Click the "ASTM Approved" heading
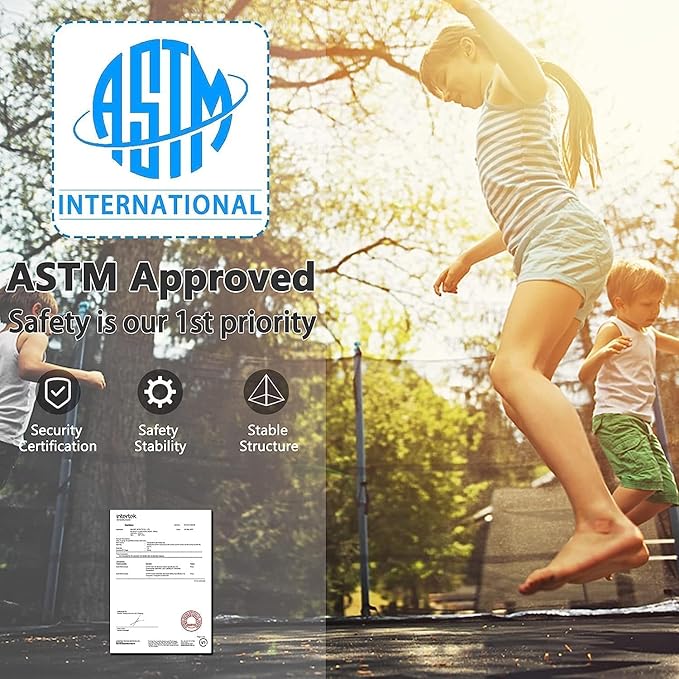This screenshot has height=679, width=679. [x=160, y=276]
